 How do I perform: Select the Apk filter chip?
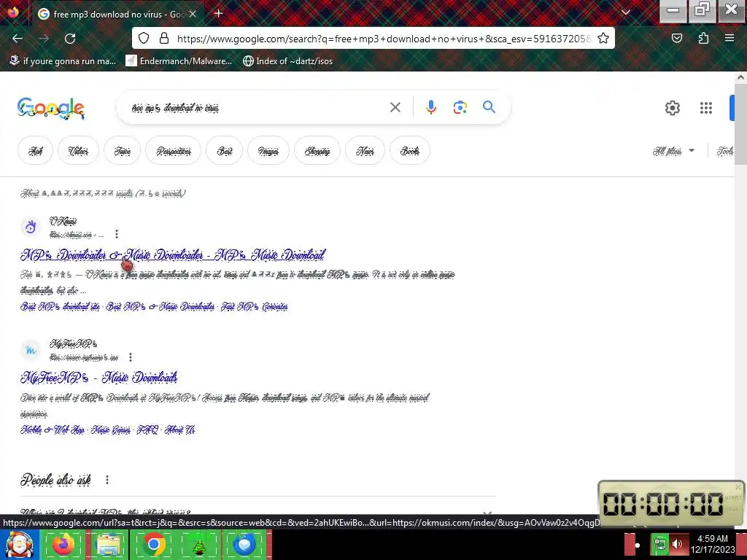click(x=35, y=151)
